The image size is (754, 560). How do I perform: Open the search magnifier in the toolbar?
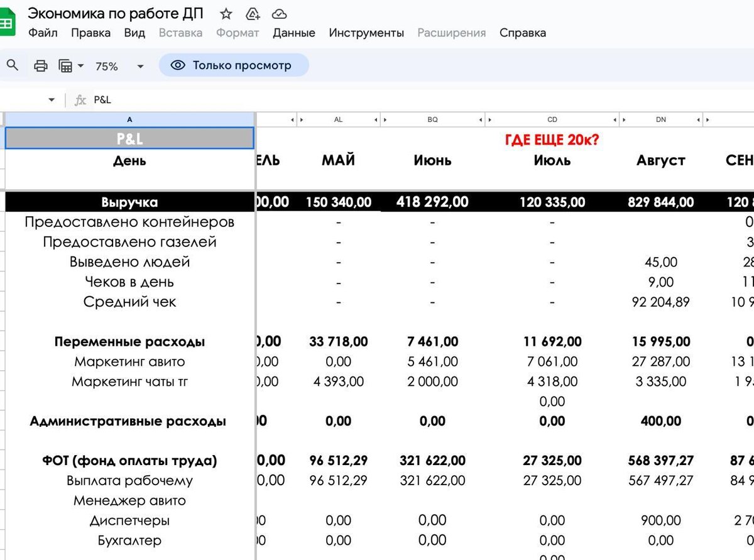click(13, 65)
